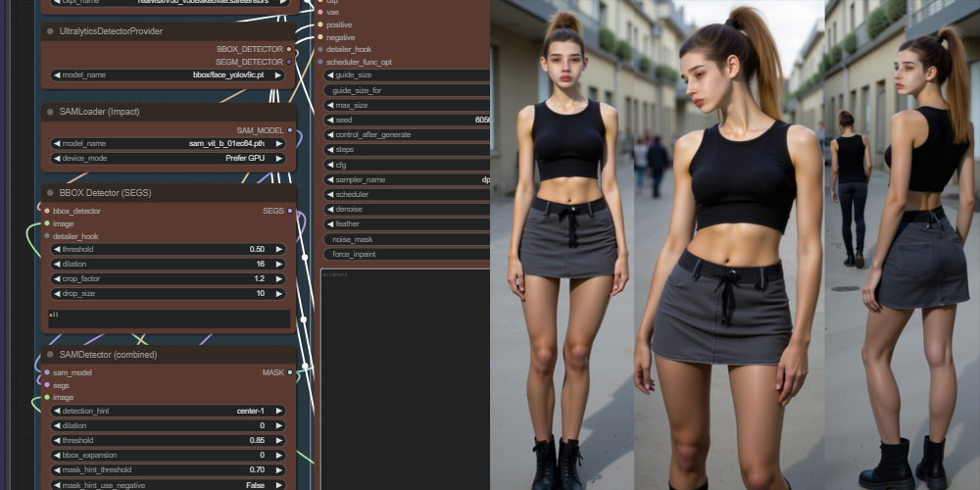Click the denoise value field
980x490 pixels.
click(407, 210)
